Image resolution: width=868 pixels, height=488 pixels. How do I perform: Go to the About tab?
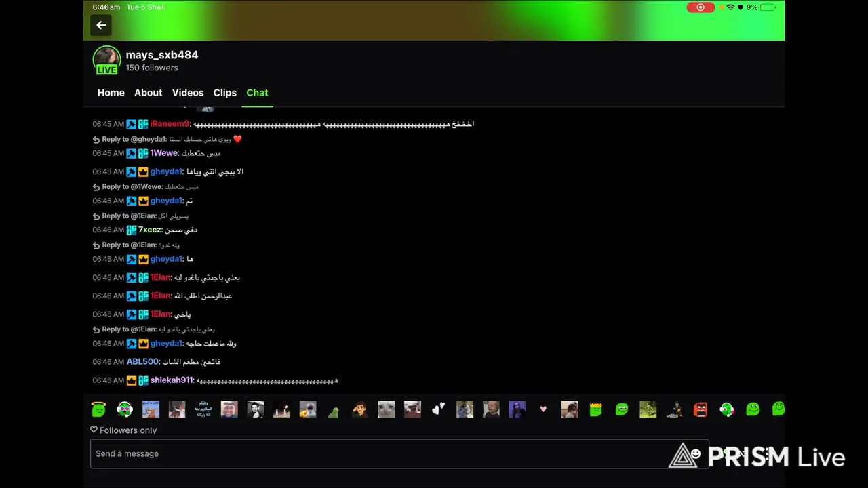pos(149,93)
